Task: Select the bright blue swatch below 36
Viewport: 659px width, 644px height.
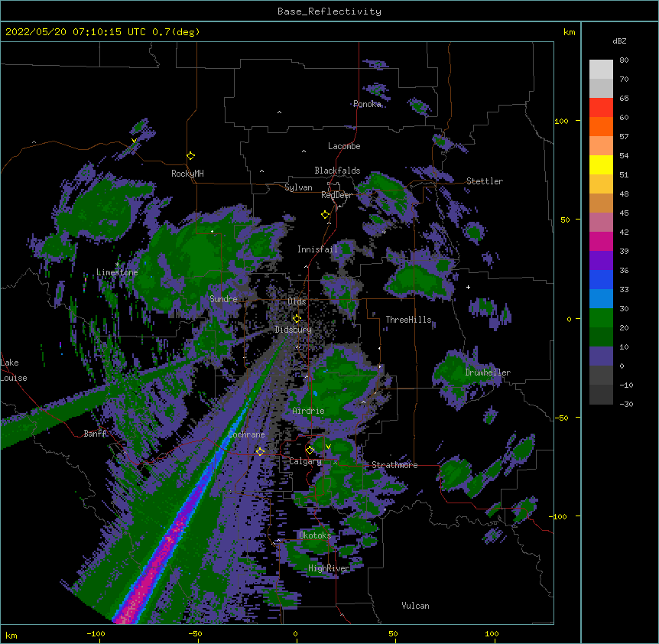Action: coord(601,279)
